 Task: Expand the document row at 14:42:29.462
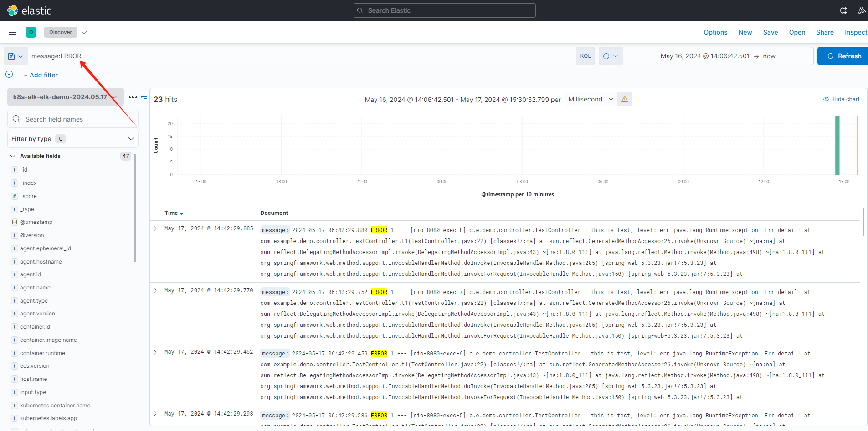click(155, 352)
